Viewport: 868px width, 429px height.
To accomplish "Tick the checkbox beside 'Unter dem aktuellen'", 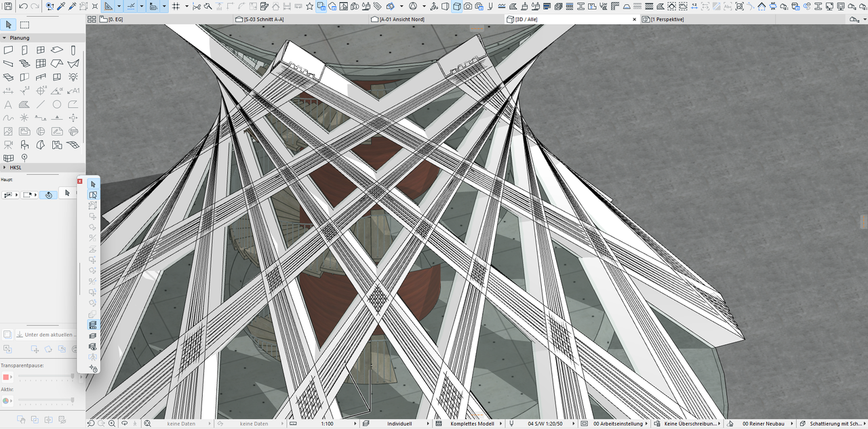I will [7, 334].
